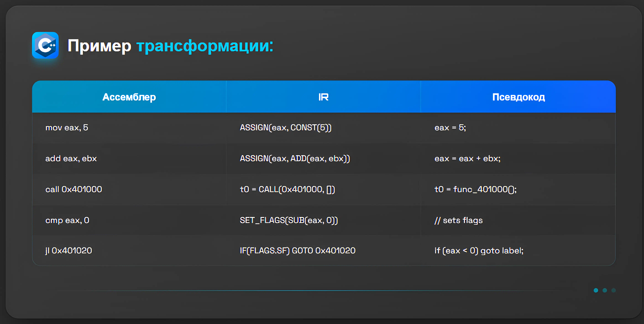This screenshot has width=644, height=324.
Task: Select the IR column header
Action: click(x=323, y=97)
